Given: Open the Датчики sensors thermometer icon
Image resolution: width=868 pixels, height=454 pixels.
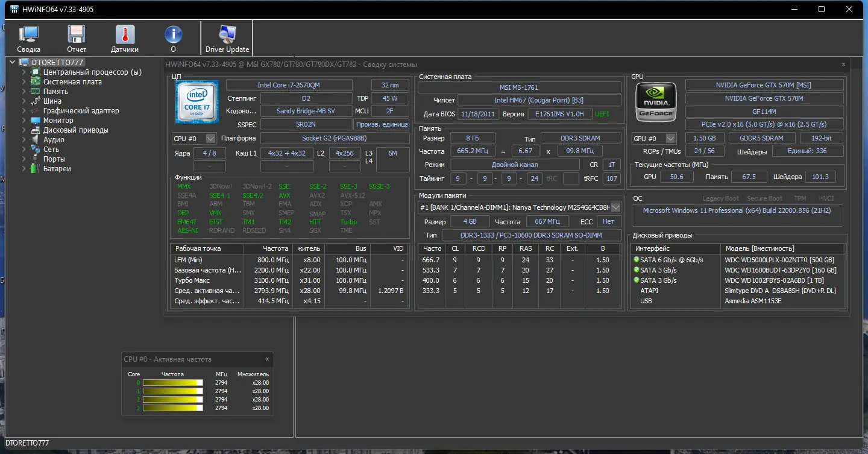Looking at the screenshot, I should click(125, 39).
